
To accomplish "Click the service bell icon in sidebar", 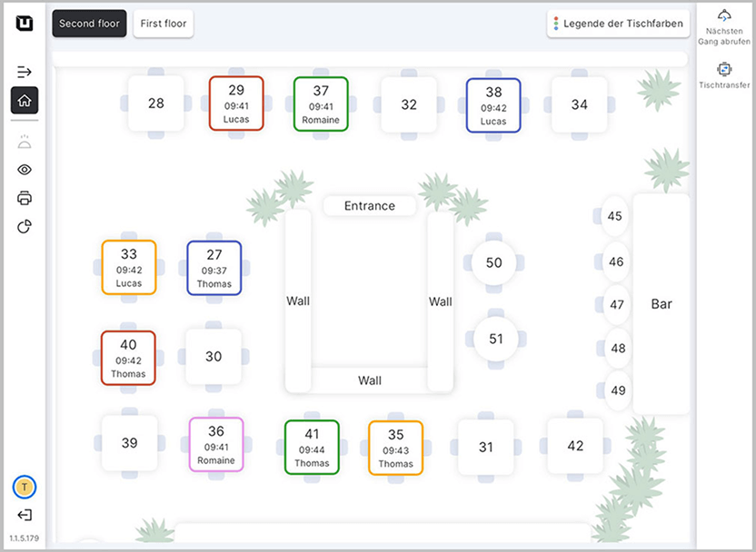I will pyautogui.click(x=25, y=141).
